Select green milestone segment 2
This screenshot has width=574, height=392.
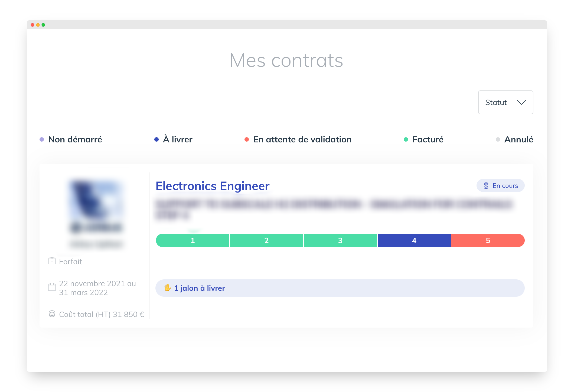click(x=266, y=240)
